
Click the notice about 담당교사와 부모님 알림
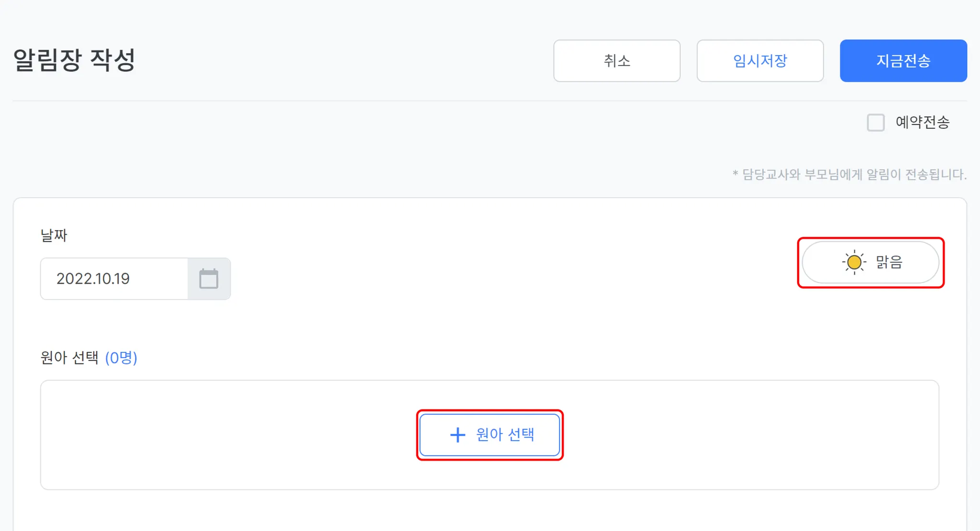[849, 174]
